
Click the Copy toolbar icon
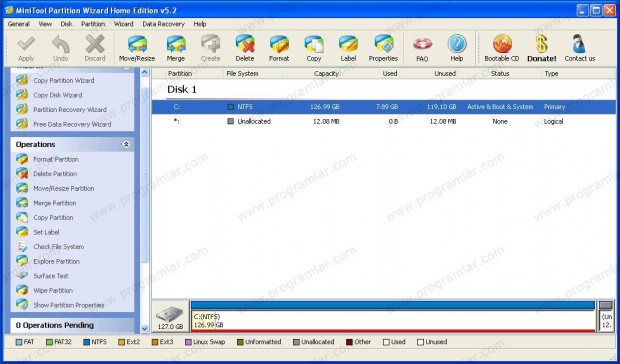[x=314, y=43]
